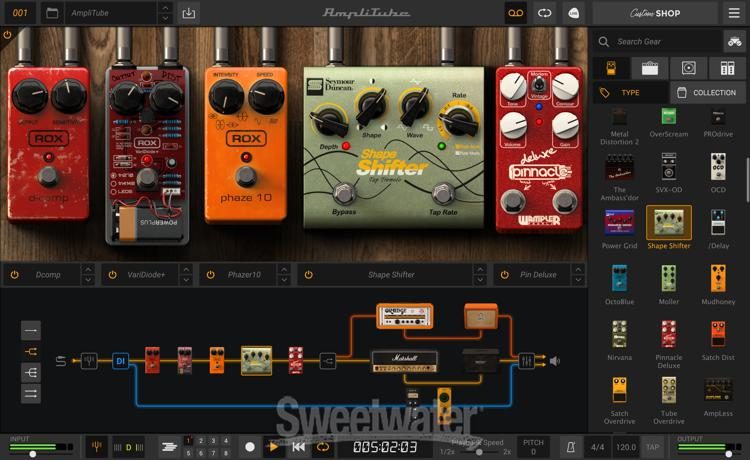Image resolution: width=750 pixels, height=460 pixels.
Task: Pick the OverScream pedal in gear list
Action: [669, 123]
